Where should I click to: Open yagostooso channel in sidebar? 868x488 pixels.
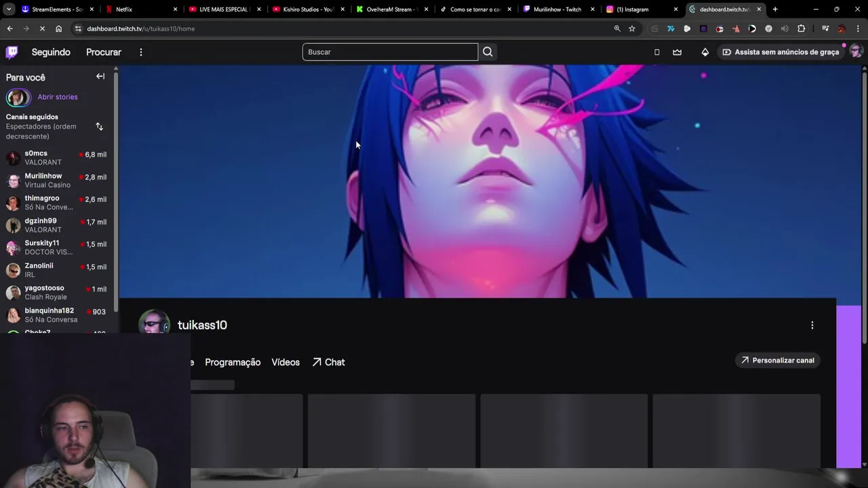click(x=58, y=292)
